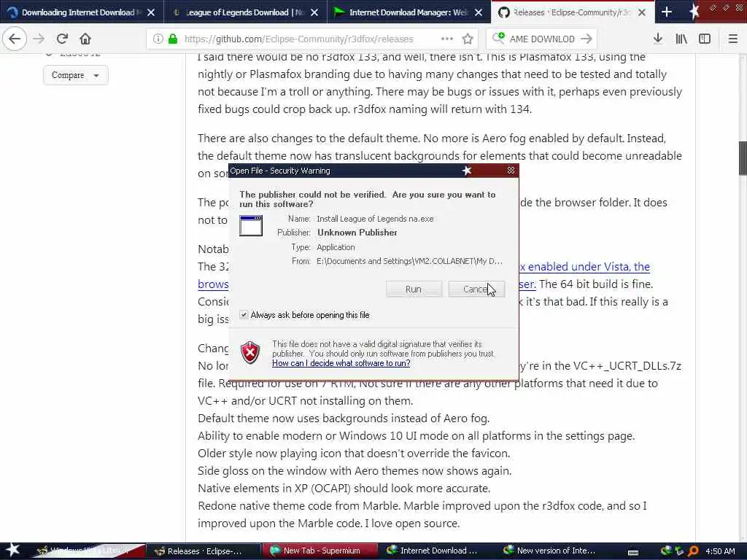Screen dimensions: 747x560
Task: Click the application file icon in dialog
Action: pyautogui.click(x=251, y=225)
